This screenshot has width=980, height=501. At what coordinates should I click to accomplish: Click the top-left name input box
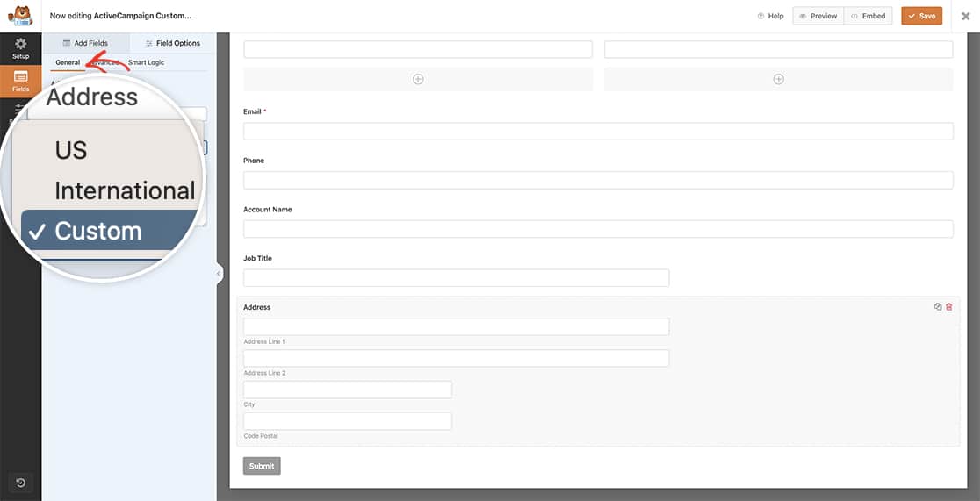[x=417, y=49]
